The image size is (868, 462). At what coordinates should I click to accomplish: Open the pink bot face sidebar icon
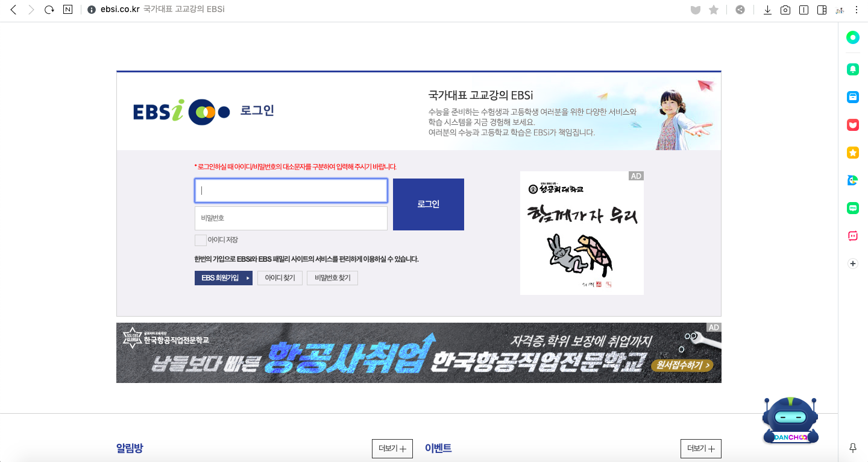click(853, 236)
